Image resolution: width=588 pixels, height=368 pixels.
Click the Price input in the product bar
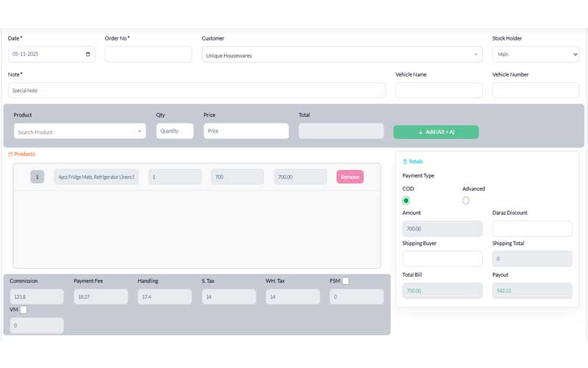(x=246, y=131)
